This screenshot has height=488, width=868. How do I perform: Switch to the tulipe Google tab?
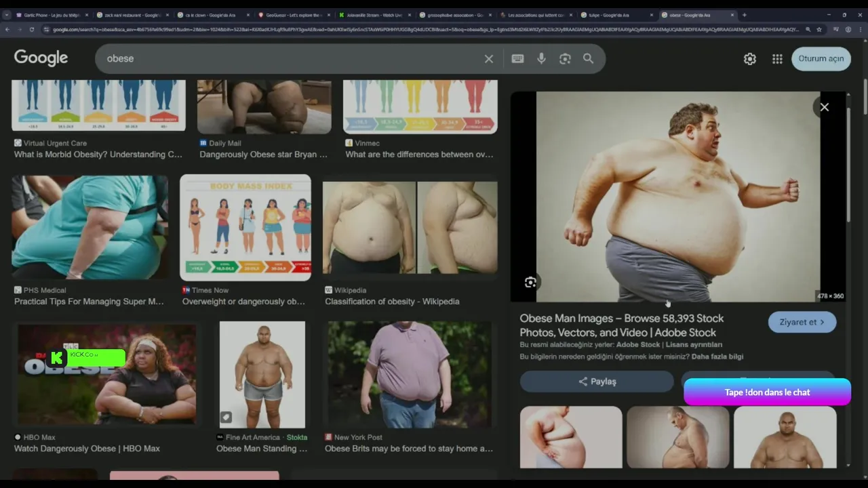(x=616, y=15)
